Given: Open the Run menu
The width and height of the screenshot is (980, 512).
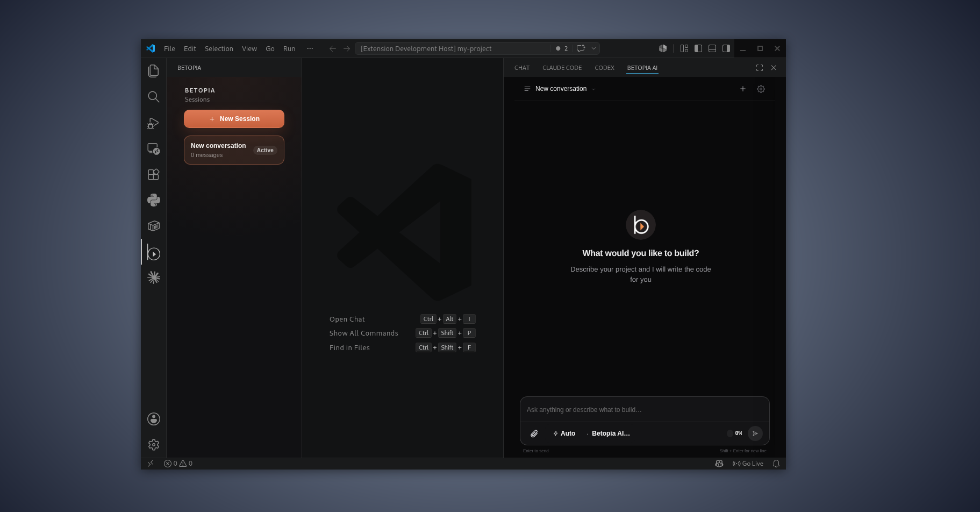Looking at the screenshot, I should [x=289, y=48].
